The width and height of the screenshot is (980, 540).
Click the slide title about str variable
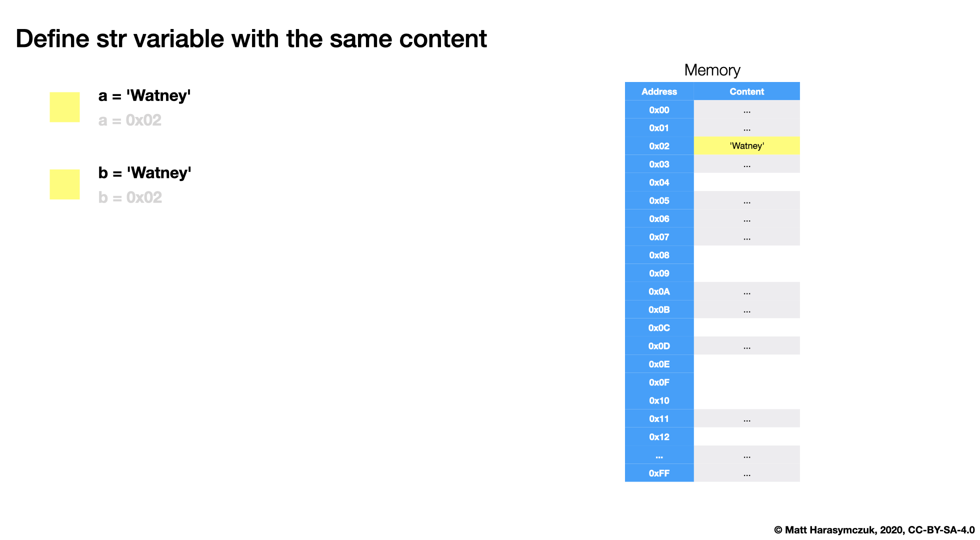pyautogui.click(x=251, y=39)
